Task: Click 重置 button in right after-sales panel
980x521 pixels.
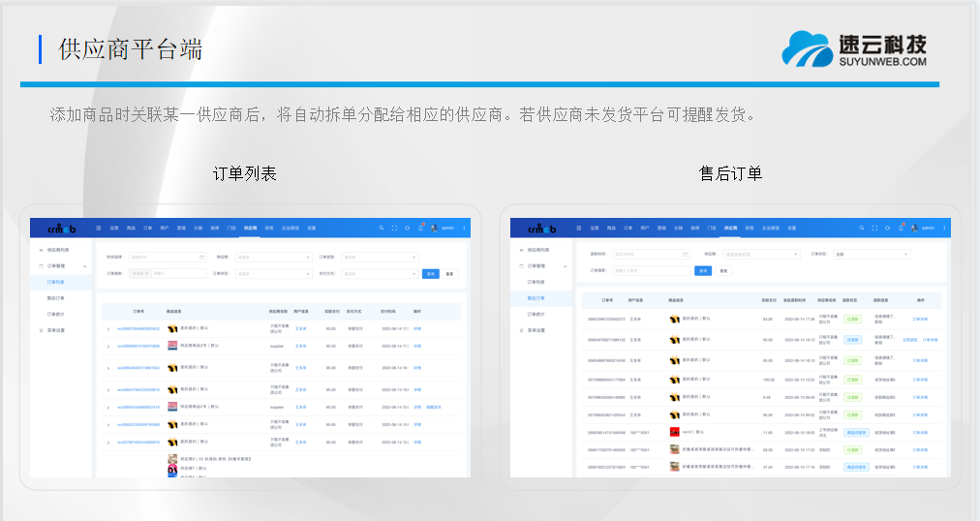Action: [723, 270]
